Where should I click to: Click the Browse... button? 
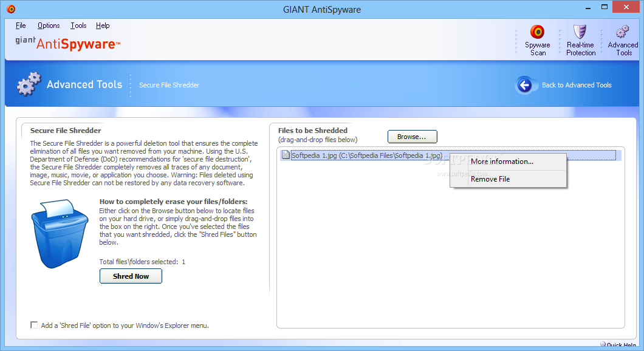click(x=413, y=137)
